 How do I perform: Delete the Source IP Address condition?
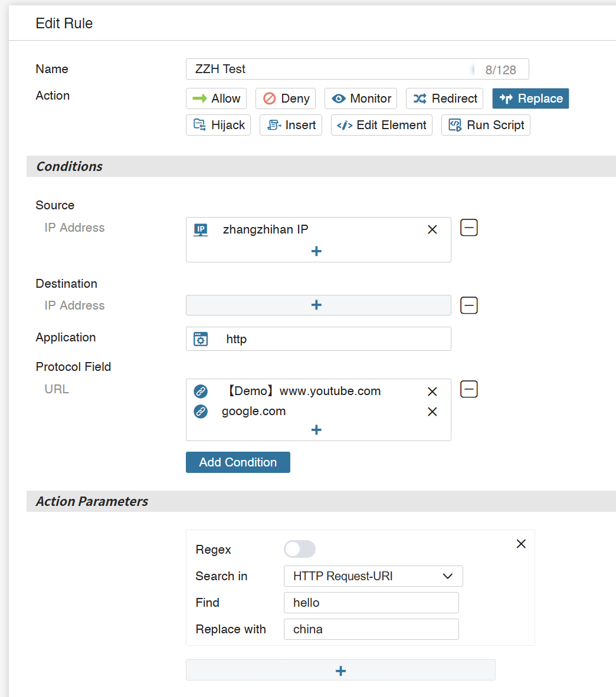[469, 228]
